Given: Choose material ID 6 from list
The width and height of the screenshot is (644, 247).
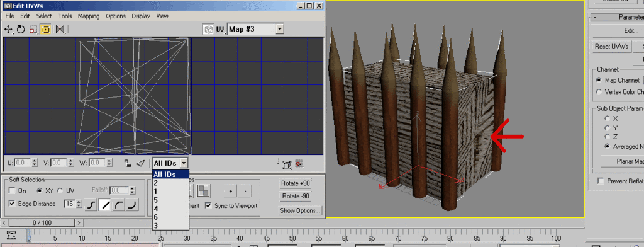Looking at the screenshot, I should [x=170, y=217].
